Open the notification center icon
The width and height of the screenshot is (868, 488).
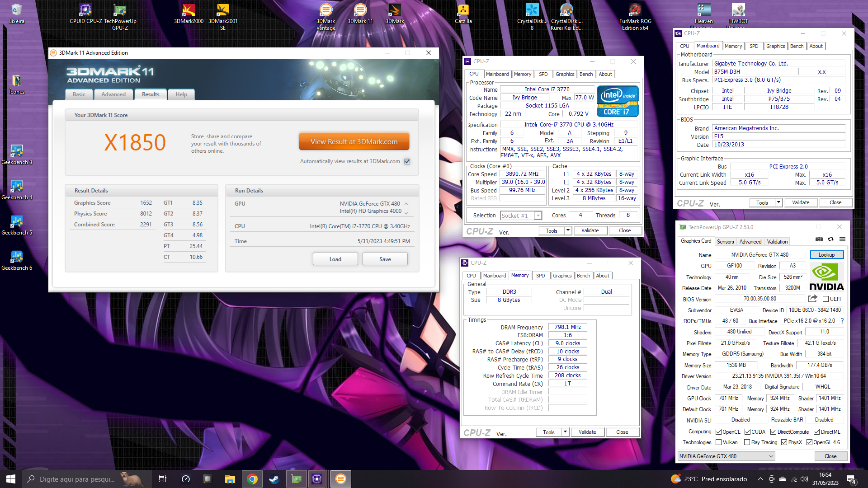point(851,479)
